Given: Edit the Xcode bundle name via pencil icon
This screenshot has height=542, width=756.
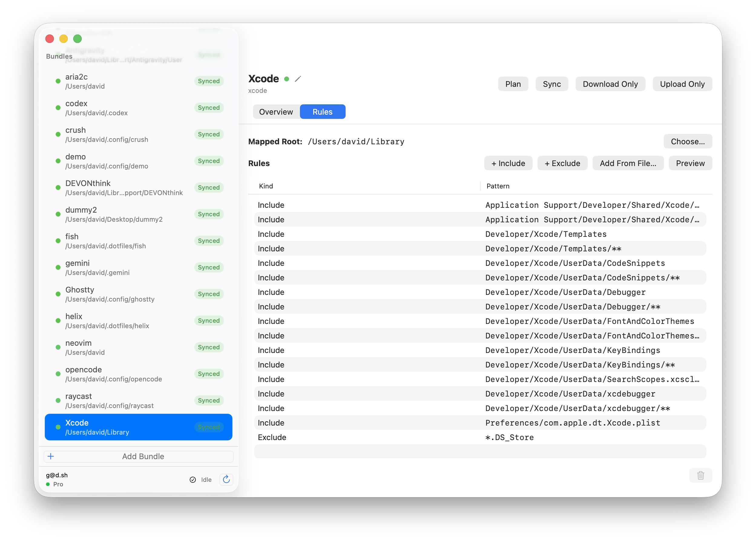Looking at the screenshot, I should 298,79.
